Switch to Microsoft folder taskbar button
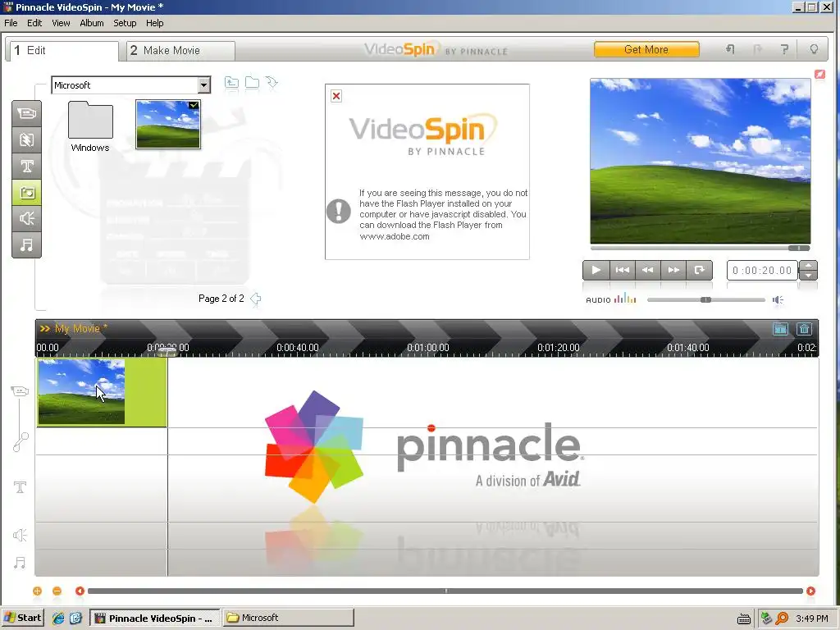840x630 pixels. [x=288, y=618]
